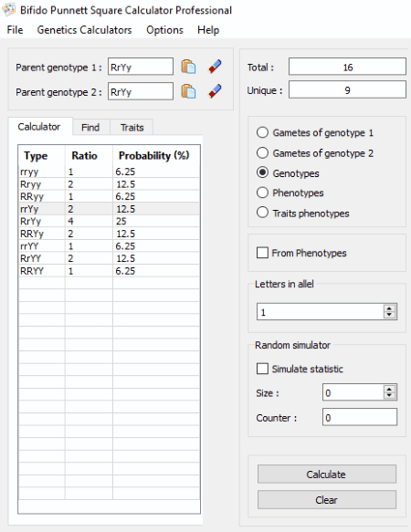411x532 pixels.
Task: Switch to the Find tab
Action: [x=90, y=128]
